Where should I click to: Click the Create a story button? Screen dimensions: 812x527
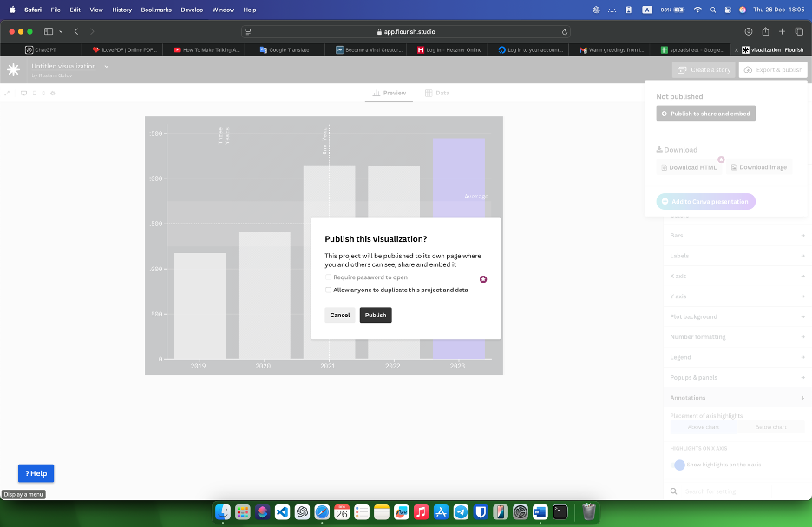704,70
